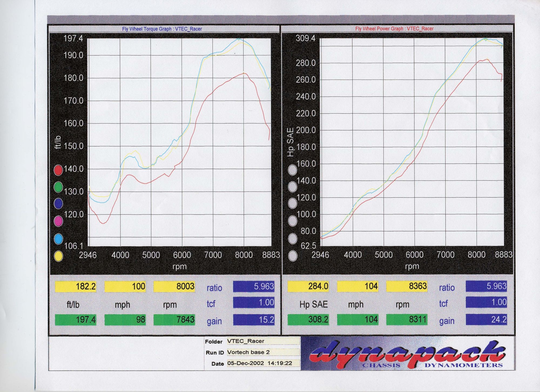Click the red run color circle
The width and height of the screenshot is (540, 392).
click(x=58, y=170)
